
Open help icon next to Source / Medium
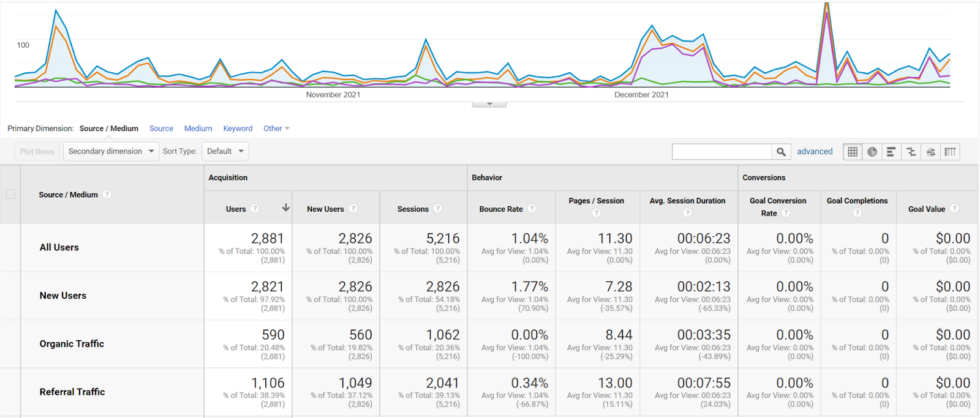click(107, 195)
